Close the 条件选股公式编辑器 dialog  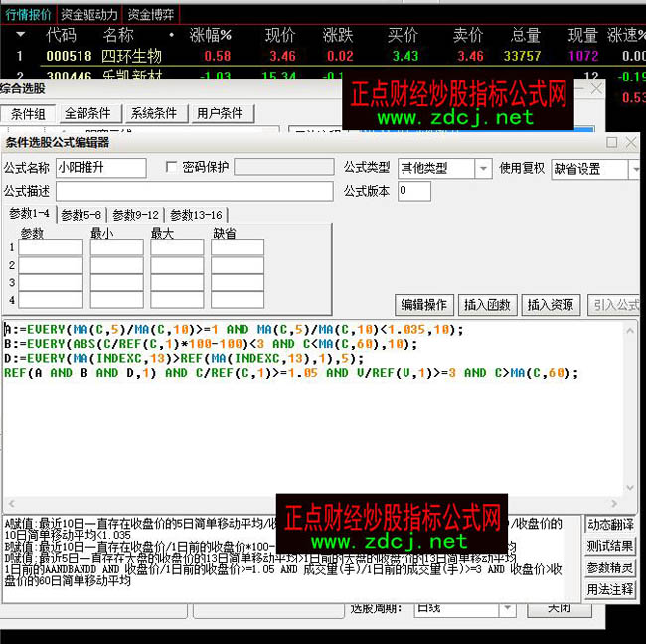pyautogui.click(x=632, y=143)
